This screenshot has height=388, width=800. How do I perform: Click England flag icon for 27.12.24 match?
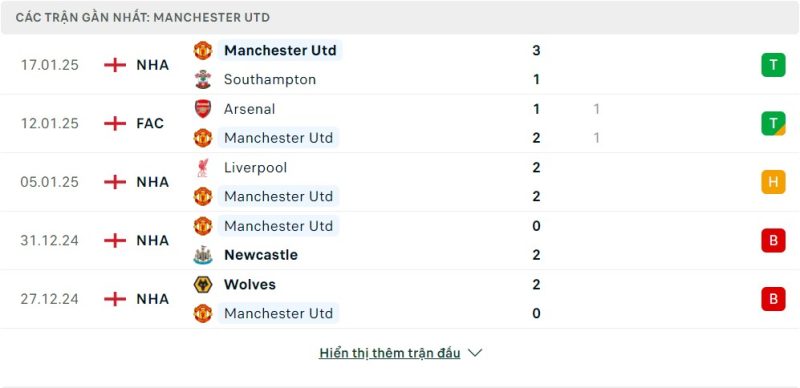115,299
